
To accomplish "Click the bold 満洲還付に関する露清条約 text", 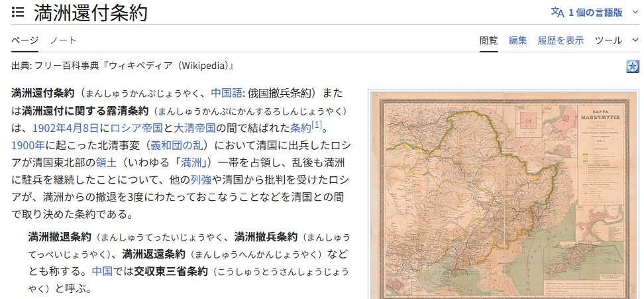I will [x=85, y=111].
